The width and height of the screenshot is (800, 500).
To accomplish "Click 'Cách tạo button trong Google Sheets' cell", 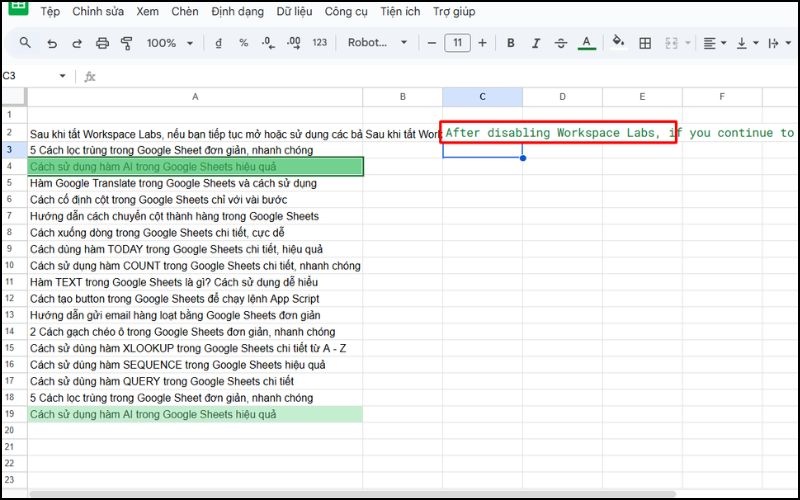I will [195, 298].
